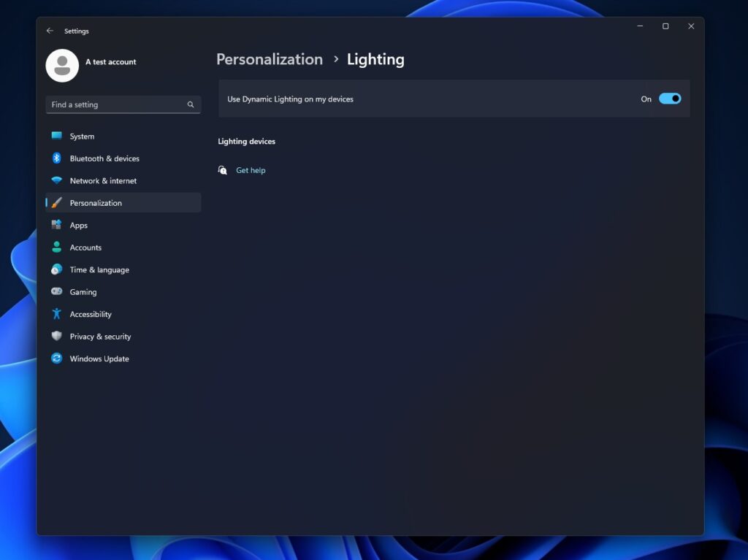This screenshot has height=560, width=748.
Task: Click the Bluetooth & devices icon
Action: click(x=57, y=158)
